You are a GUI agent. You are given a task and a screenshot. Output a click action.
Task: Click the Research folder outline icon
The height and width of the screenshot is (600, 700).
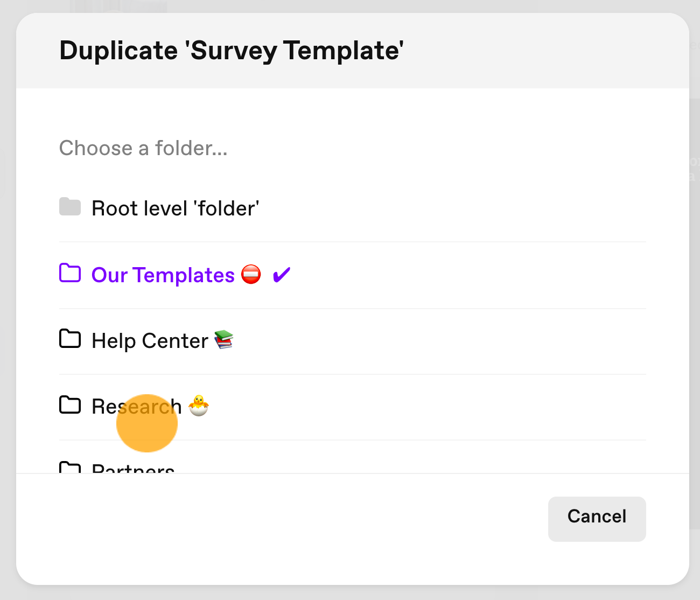[70, 404]
